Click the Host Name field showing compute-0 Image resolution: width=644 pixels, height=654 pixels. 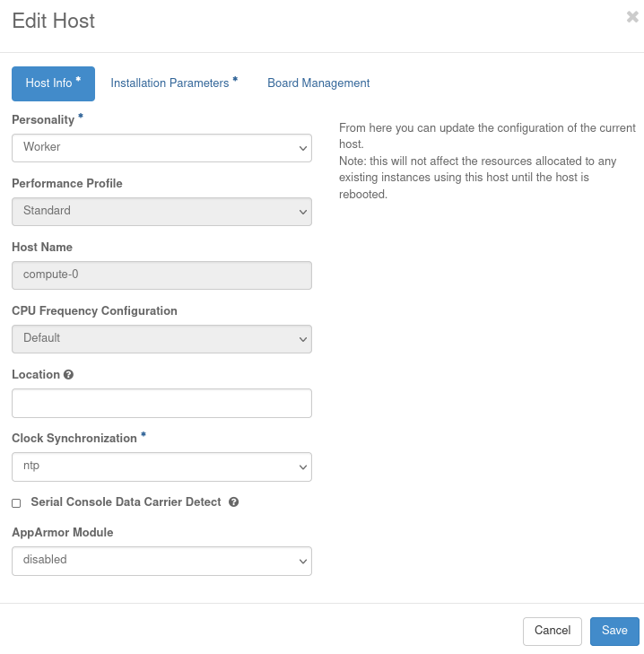(161, 275)
